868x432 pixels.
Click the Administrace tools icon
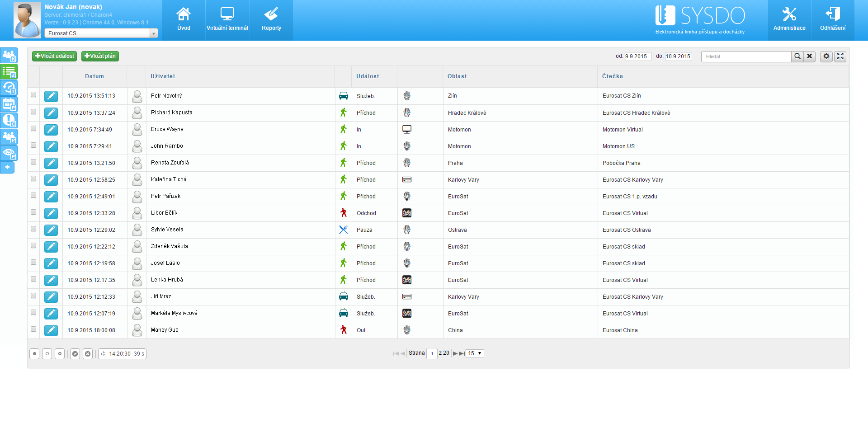[789, 20]
